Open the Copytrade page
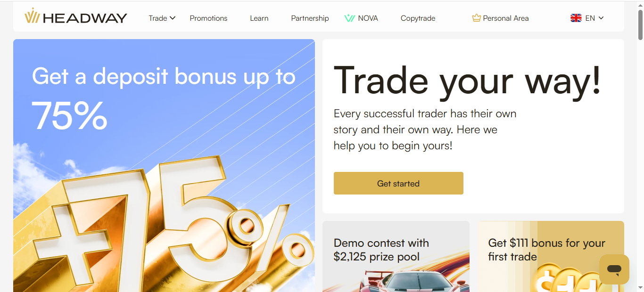The height and width of the screenshot is (292, 644). 418,18
